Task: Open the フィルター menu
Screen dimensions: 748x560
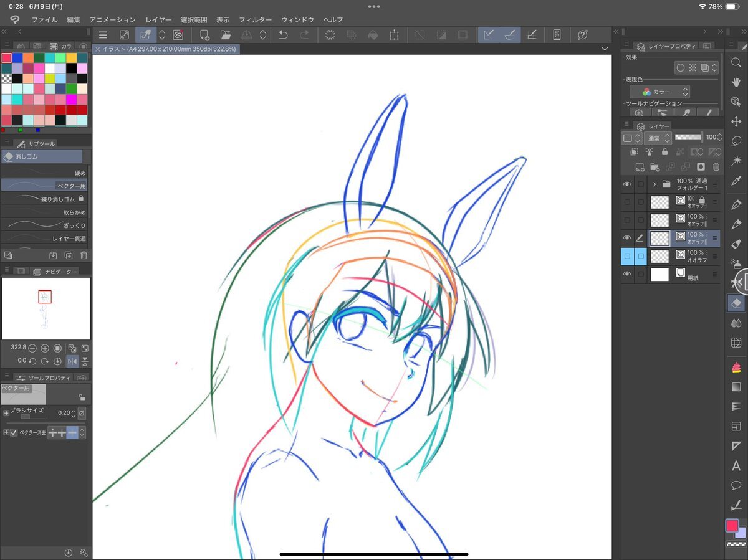Action: (x=255, y=20)
